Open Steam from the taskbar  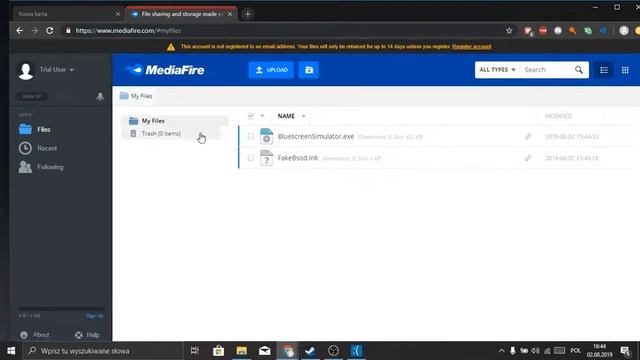pos(310,351)
